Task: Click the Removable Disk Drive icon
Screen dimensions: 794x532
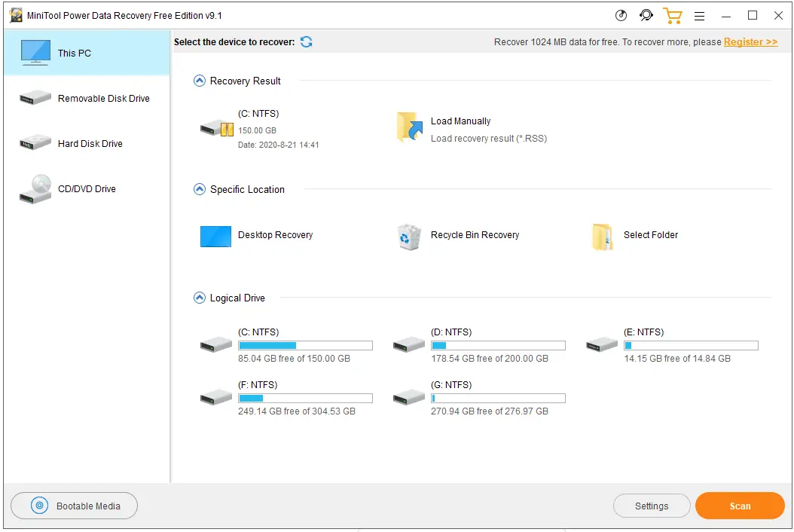Action: (35, 97)
